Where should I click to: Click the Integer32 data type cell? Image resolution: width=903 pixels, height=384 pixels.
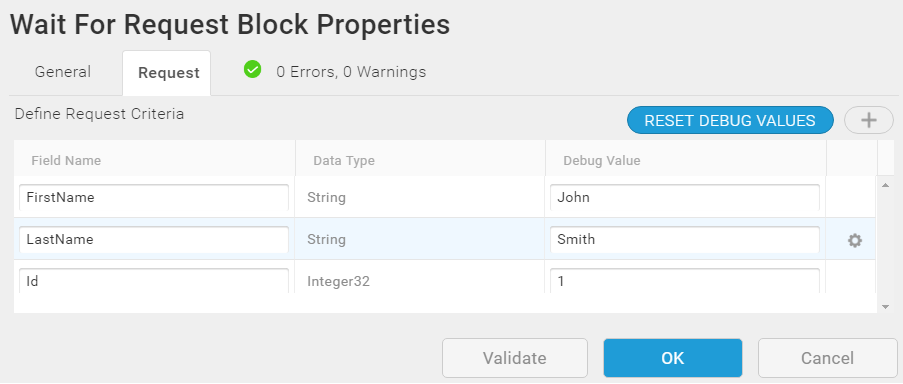[339, 282]
